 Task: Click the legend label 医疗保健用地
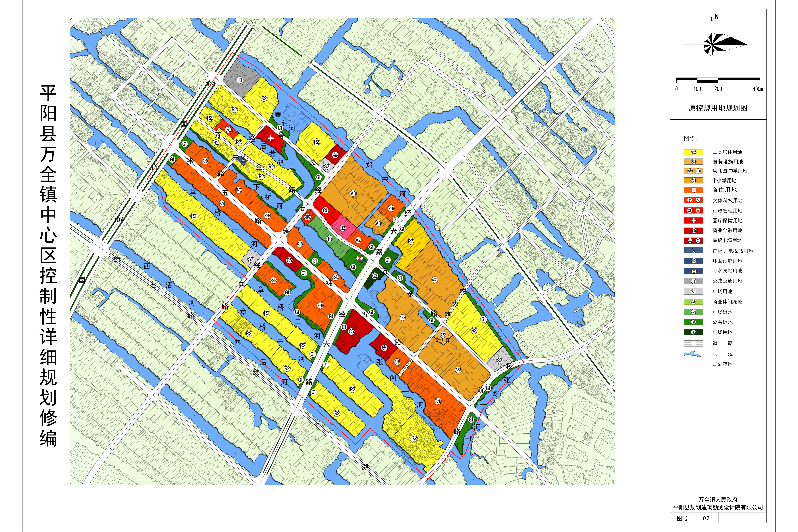[727, 221]
